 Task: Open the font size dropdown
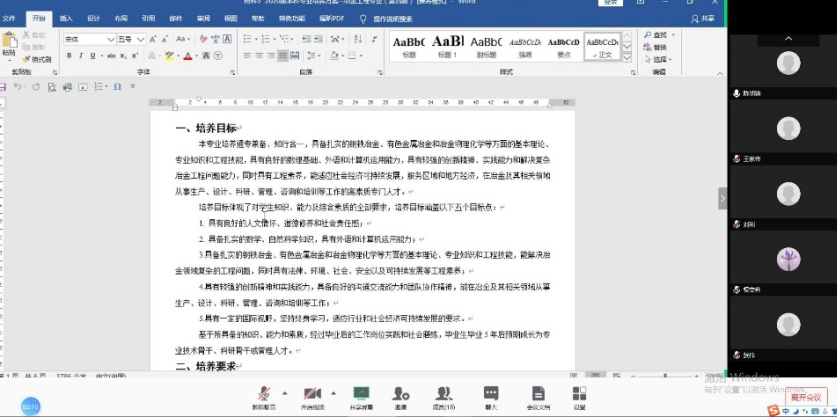[x=139, y=39]
